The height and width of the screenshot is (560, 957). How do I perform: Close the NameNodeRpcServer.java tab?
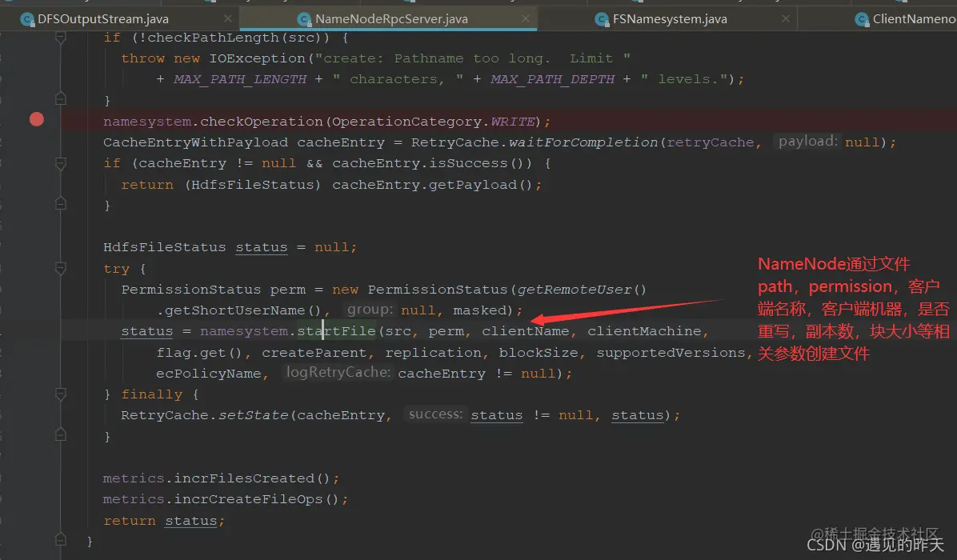pyautogui.click(x=526, y=19)
